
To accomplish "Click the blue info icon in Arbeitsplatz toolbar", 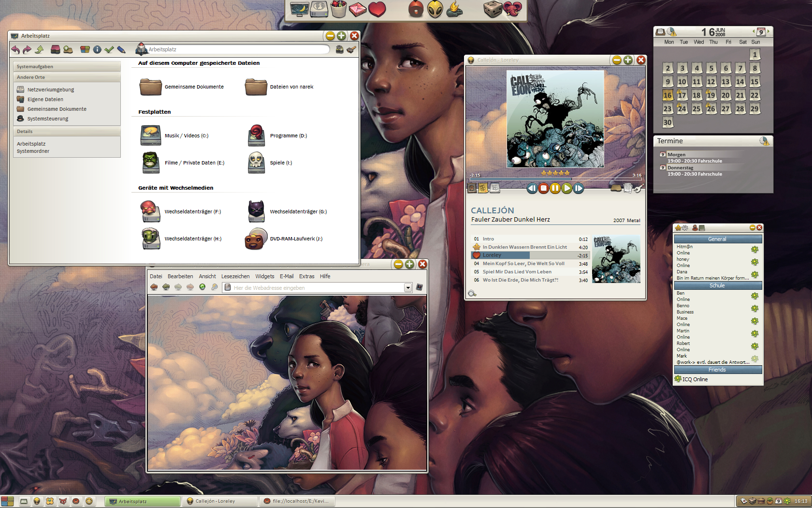I will point(97,49).
